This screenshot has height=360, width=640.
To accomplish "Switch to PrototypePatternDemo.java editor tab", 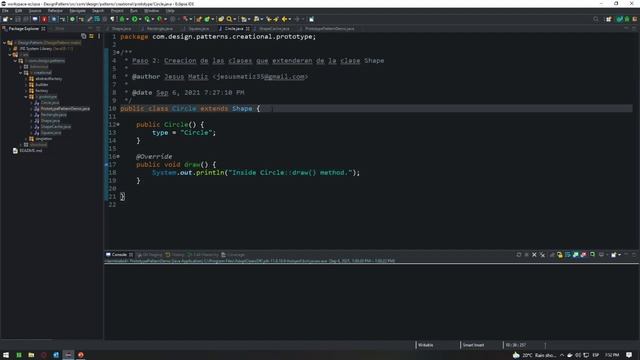I will click(x=329, y=29).
